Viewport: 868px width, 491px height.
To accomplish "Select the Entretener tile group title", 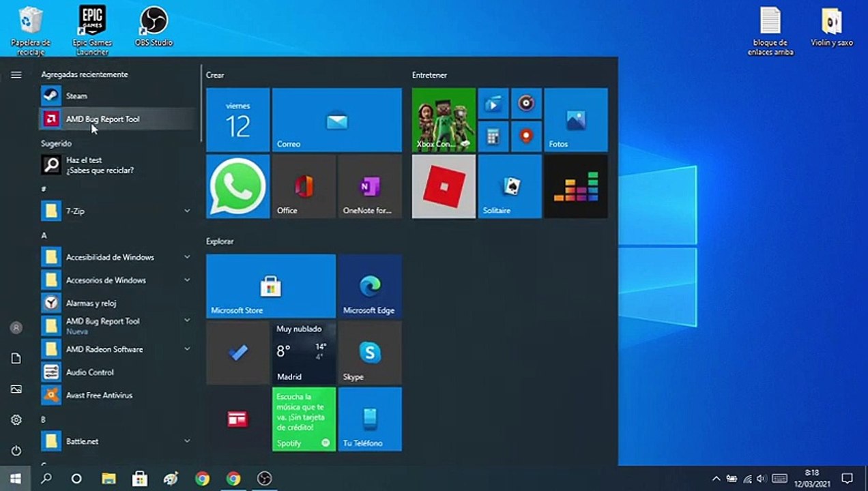I will tap(429, 75).
